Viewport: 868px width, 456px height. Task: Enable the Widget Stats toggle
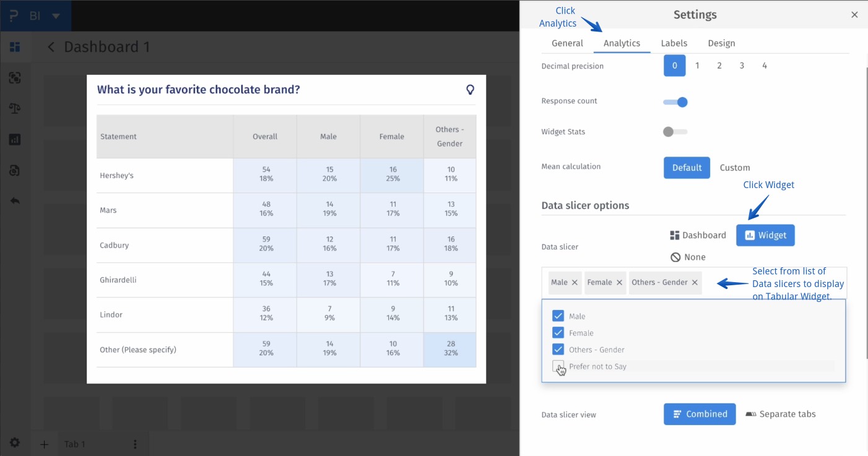point(675,132)
